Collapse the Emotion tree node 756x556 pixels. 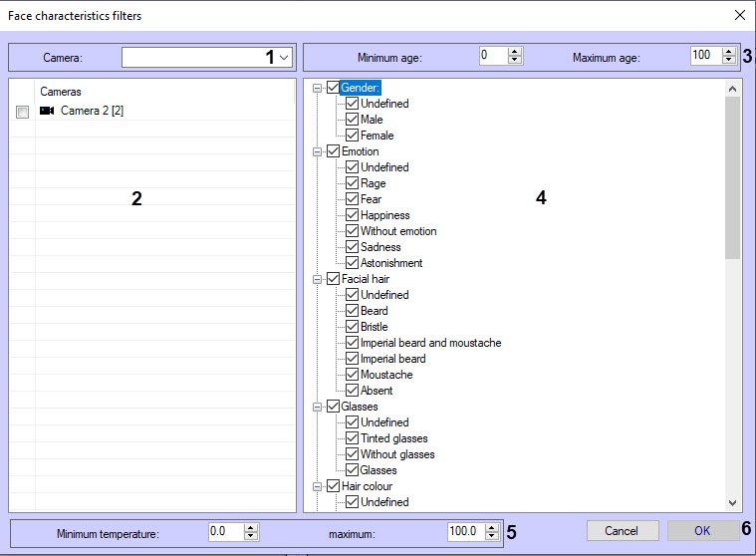318,151
